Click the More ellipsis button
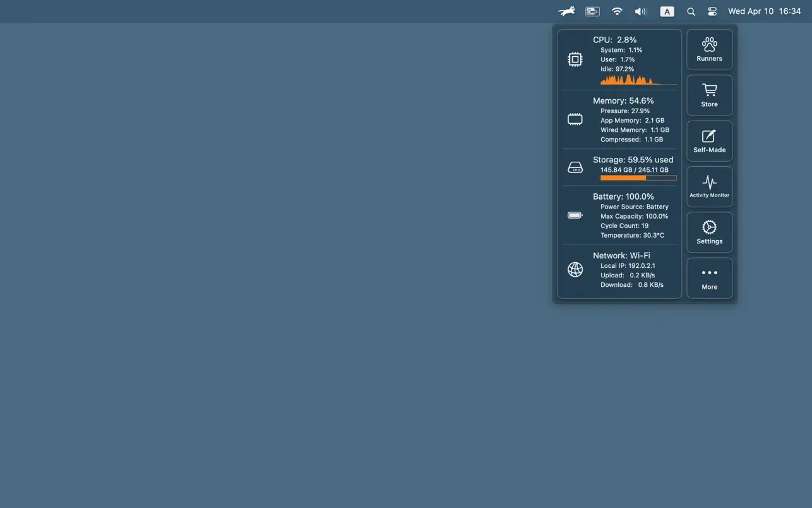The image size is (812, 508). pos(709,278)
